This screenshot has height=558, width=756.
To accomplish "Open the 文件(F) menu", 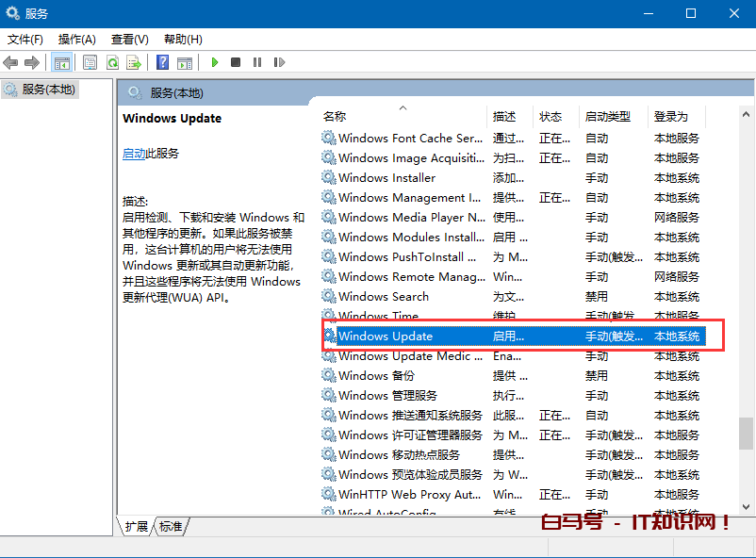I will [x=25, y=40].
